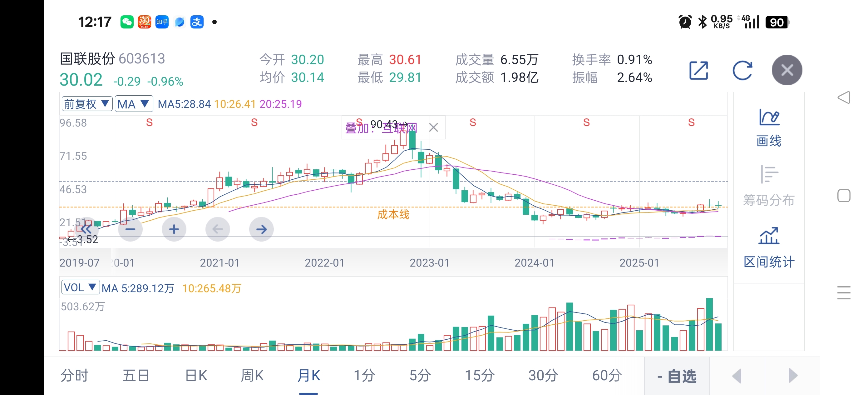Screen dimensions: 868x395
Task: Toggle 自选 watchlist for this stock
Action: coord(677,376)
